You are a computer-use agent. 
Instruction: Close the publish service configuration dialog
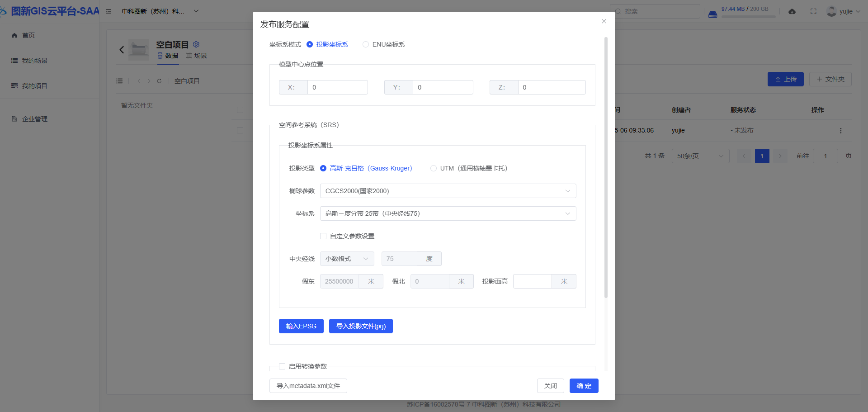click(604, 21)
